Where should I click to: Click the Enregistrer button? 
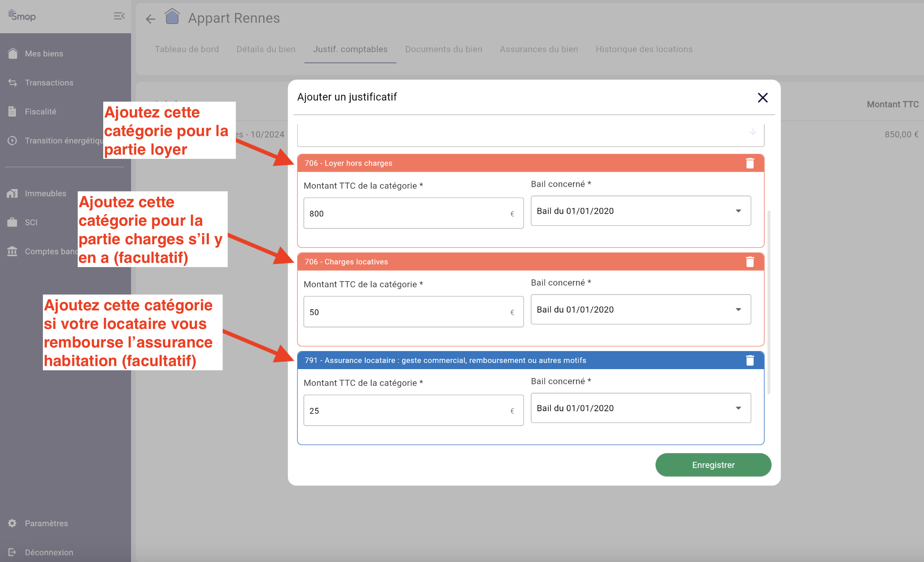[713, 465]
